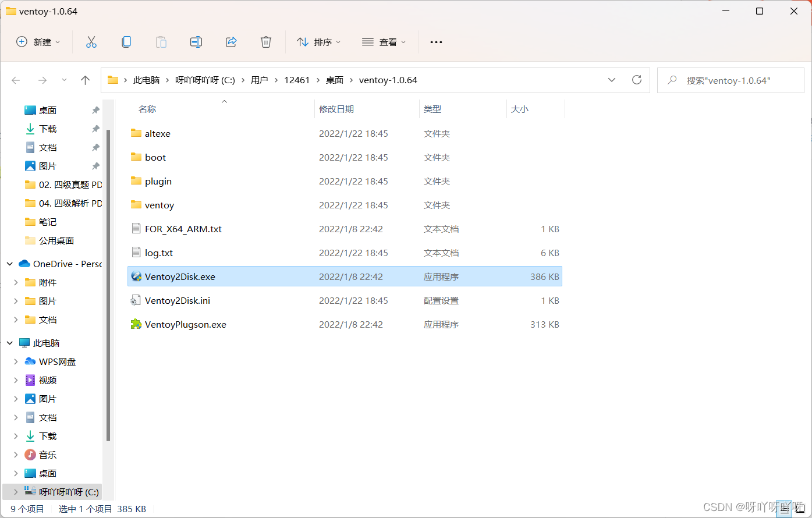Collapse the 此电脑 tree node
Viewport: 812px width, 518px height.
10,343
